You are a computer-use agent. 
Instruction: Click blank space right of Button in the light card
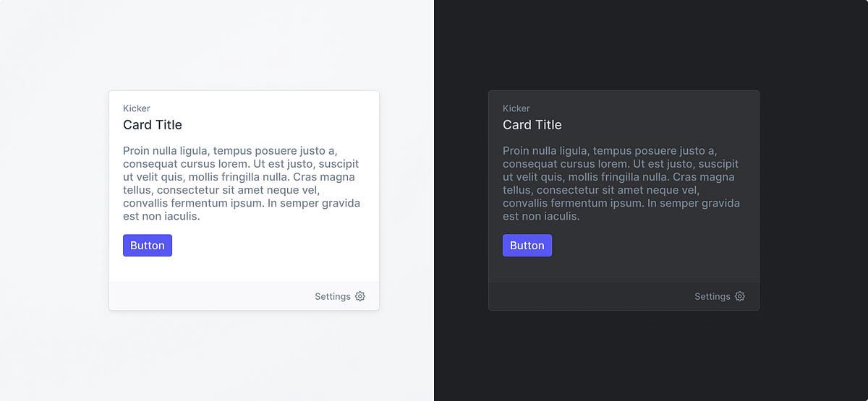275,246
